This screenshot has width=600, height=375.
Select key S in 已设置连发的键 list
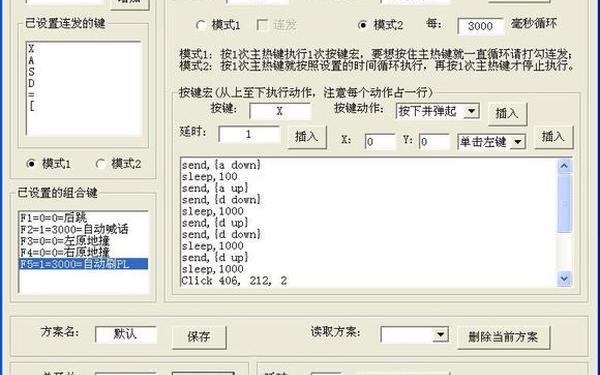tap(31, 72)
